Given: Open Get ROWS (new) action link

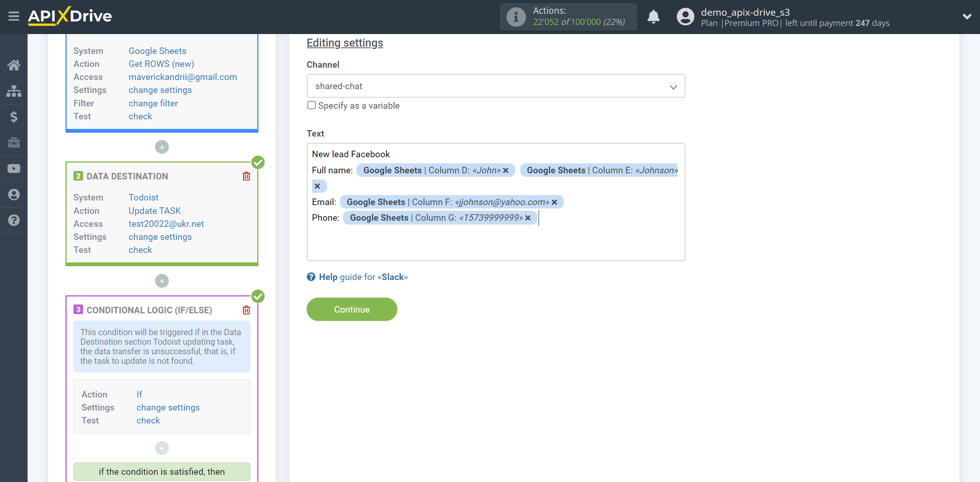Looking at the screenshot, I should [x=161, y=64].
